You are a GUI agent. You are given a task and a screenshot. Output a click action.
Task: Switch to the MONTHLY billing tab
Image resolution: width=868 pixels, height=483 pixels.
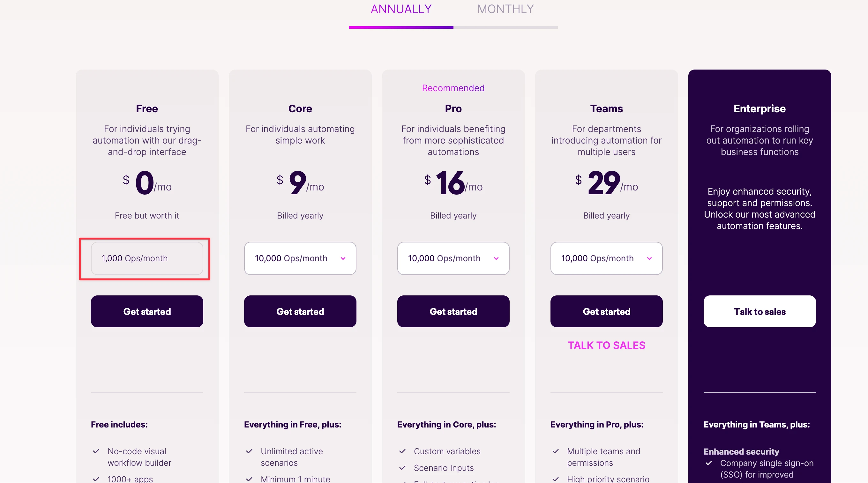[505, 10]
